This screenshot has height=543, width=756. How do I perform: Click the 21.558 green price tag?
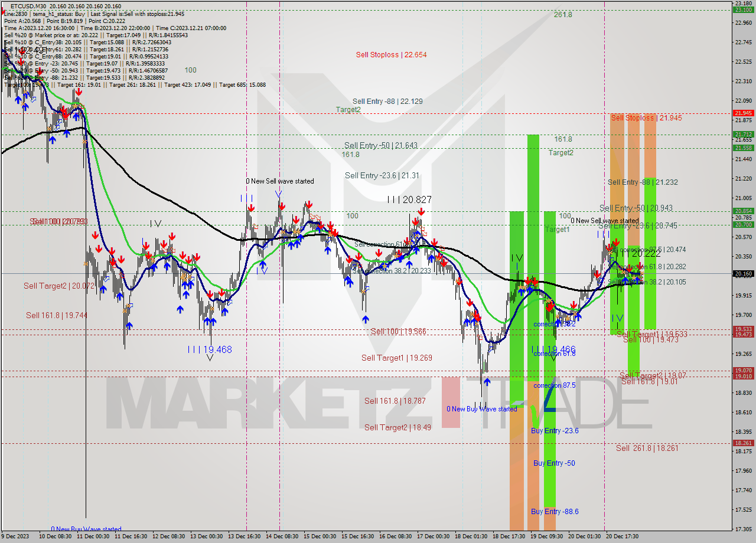point(743,148)
